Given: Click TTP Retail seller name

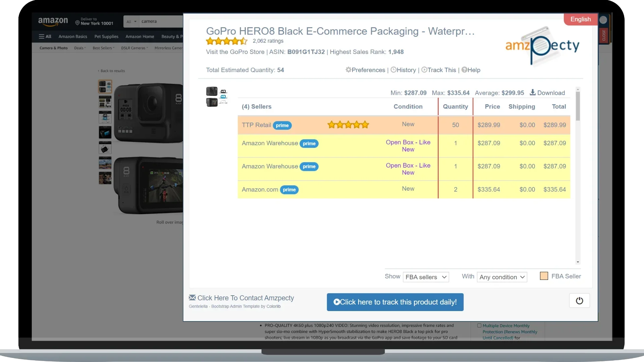Looking at the screenshot, I should [256, 125].
